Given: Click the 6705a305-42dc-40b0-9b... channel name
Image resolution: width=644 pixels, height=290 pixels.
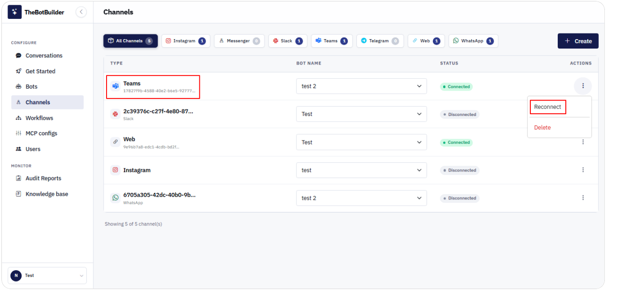Looking at the screenshot, I should coord(159,195).
